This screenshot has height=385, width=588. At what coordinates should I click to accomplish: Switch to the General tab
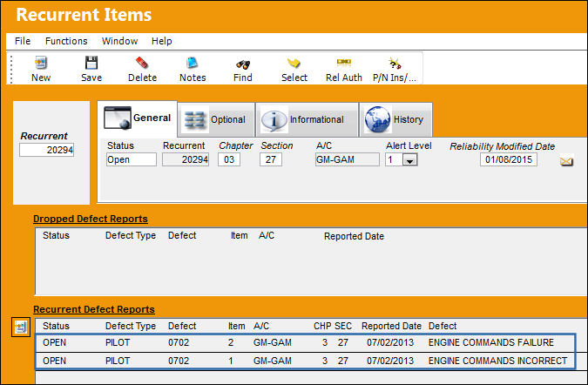[x=138, y=118]
